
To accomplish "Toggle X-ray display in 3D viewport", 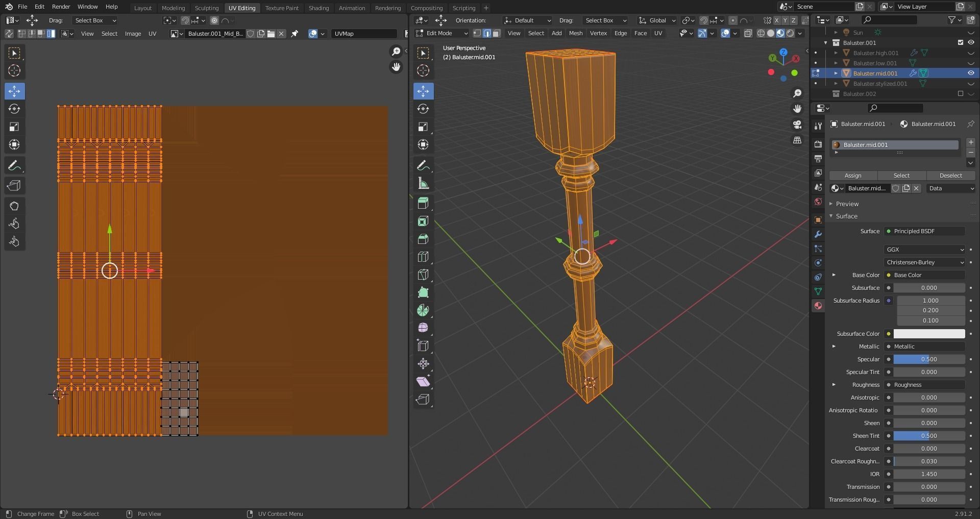I will tap(748, 33).
